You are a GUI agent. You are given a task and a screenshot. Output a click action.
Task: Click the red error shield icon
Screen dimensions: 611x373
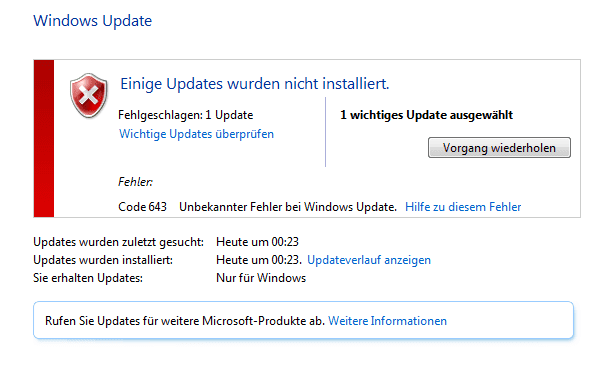click(88, 95)
